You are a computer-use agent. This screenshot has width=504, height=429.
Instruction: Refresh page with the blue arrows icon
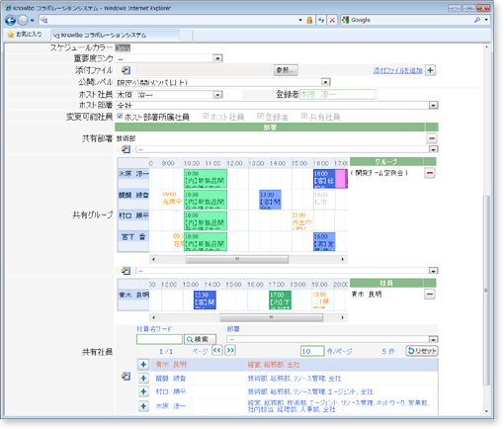(321, 20)
